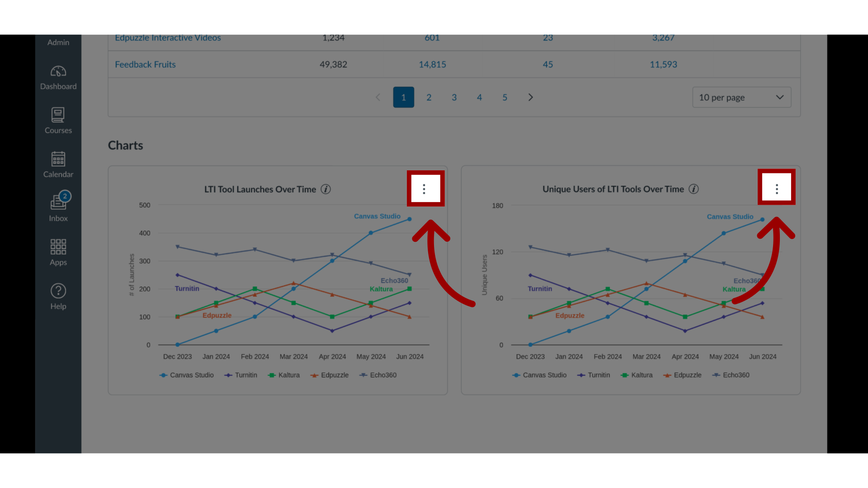Go to previous page arrow in pagination
This screenshot has height=488, width=868.
(x=378, y=97)
